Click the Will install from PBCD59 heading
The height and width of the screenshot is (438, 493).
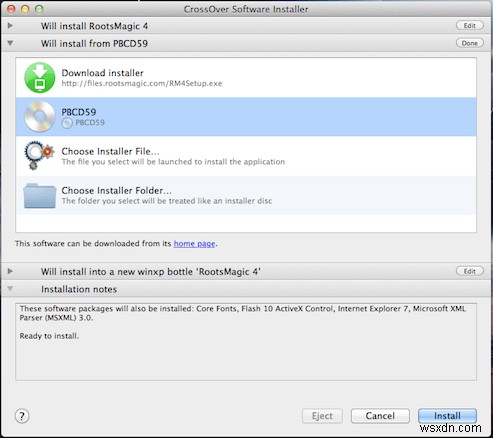[x=94, y=43]
